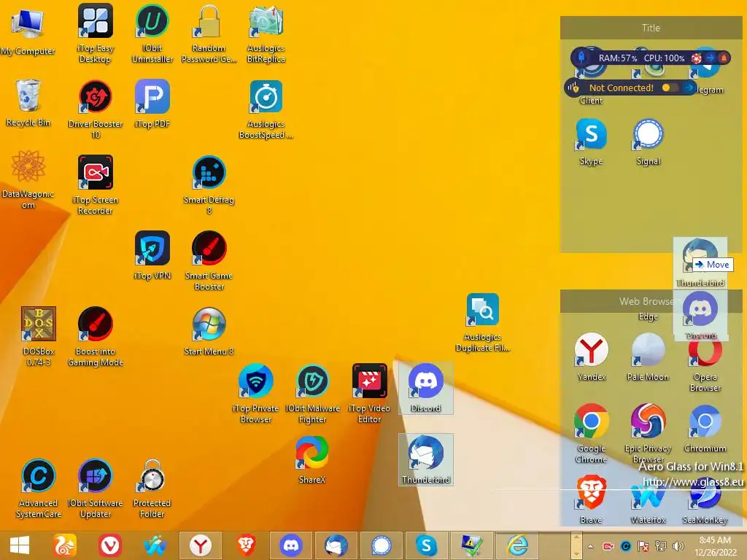Screen dimensions: 747x560
Task: Open Internet Explorer from the taskbar
Action: (517, 545)
